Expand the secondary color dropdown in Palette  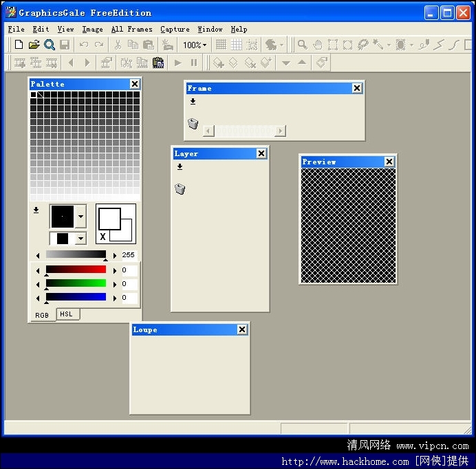pyautogui.click(x=80, y=239)
